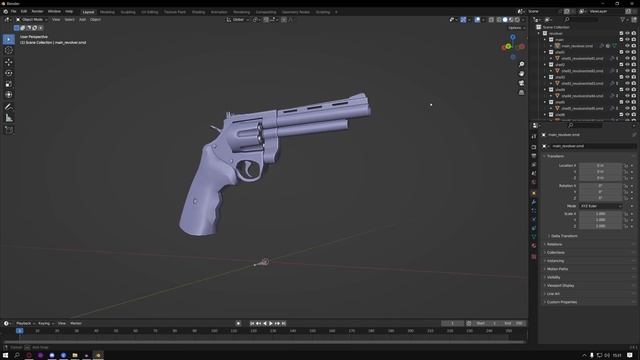Click the viewport zoom magnifier icon
The height and width of the screenshot is (360, 640).
point(521,64)
